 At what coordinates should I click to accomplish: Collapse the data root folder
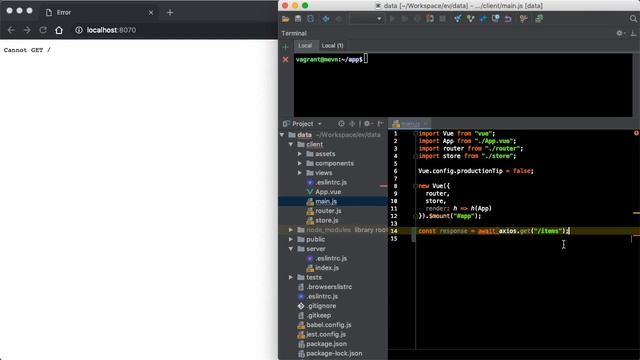coord(282,135)
